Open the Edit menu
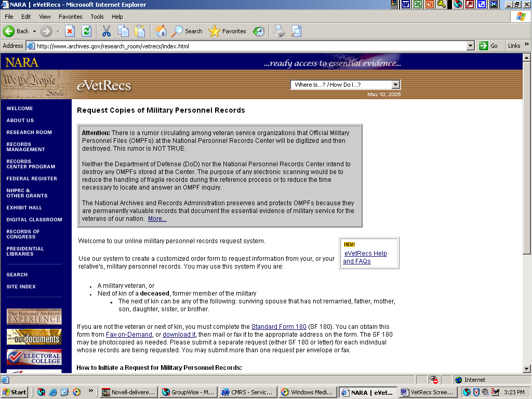This screenshot has width=532, height=399. click(26, 17)
